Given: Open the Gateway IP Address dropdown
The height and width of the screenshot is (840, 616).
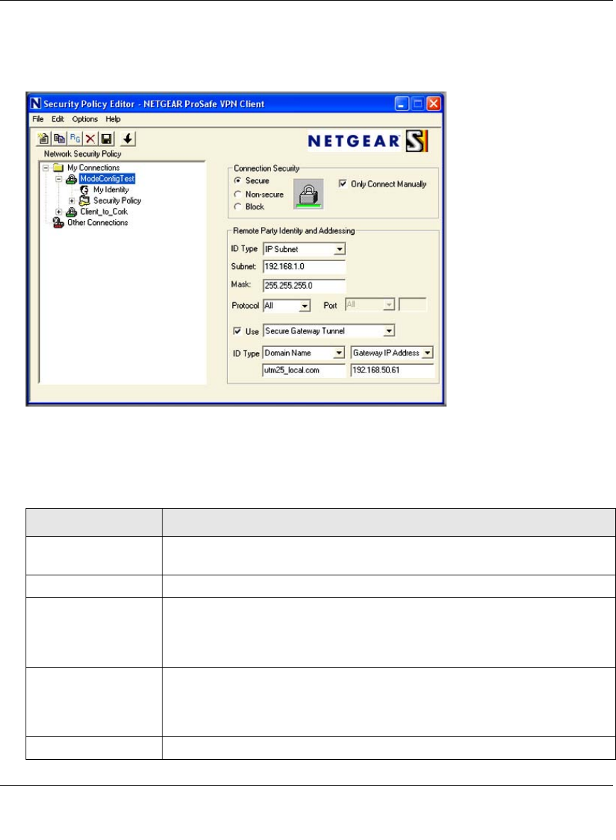Looking at the screenshot, I should click(x=427, y=353).
